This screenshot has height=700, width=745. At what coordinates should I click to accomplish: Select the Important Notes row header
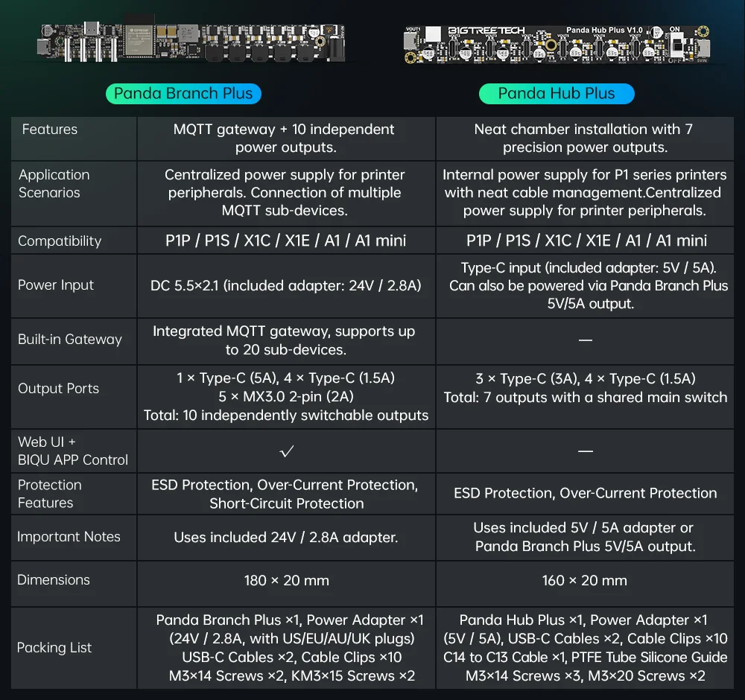click(x=69, y=537)
